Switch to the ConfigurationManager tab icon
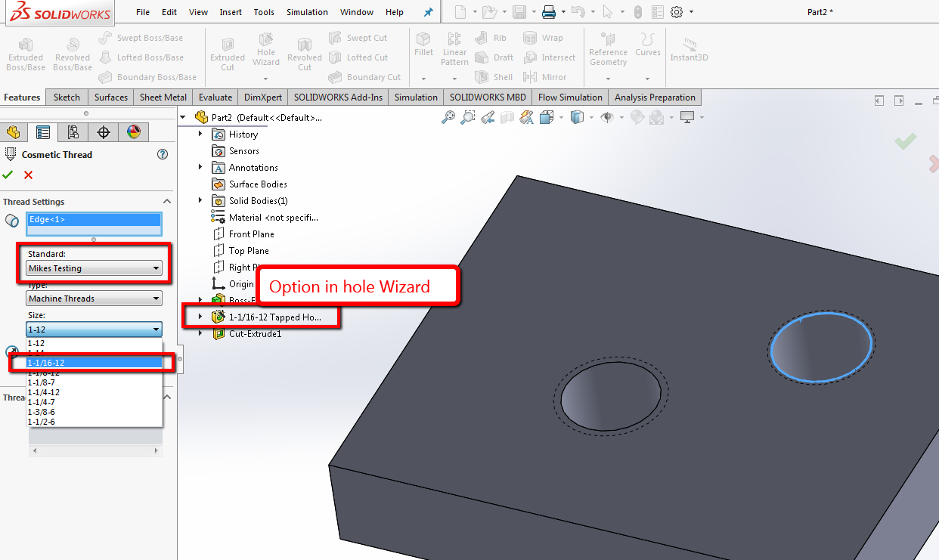This screenshot has width=939, height=560. 73,132
